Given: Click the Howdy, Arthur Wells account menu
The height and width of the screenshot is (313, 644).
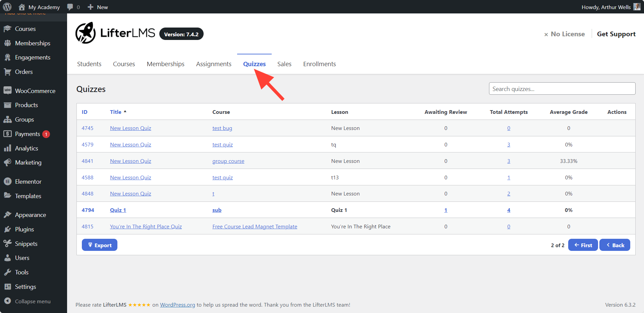Looking at the screenshot, I should [611, 7].
